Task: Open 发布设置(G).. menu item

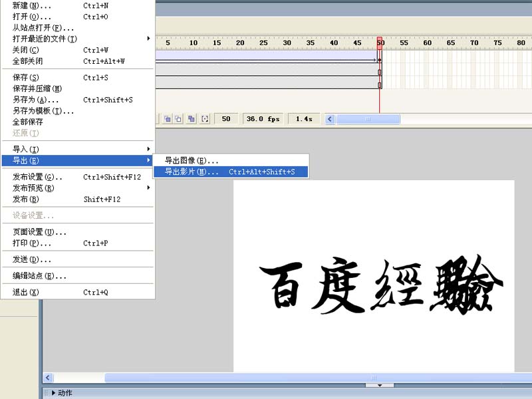Action: 78,177
